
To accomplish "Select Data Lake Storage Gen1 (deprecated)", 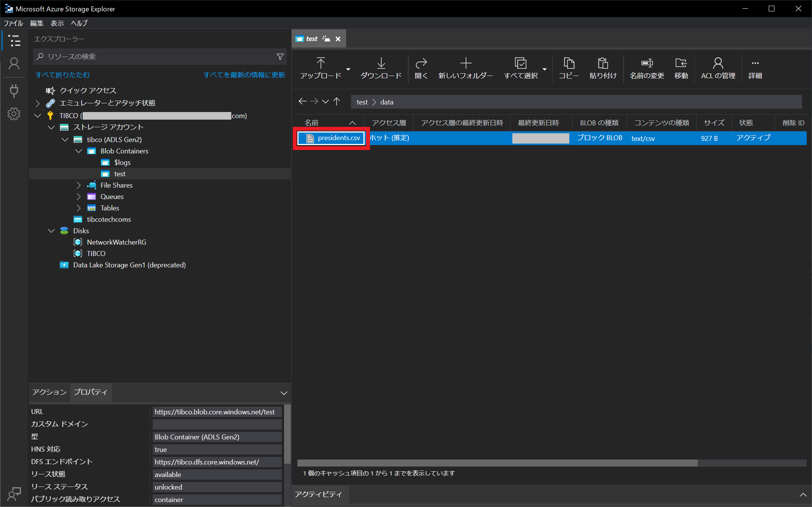I will 129,265.
